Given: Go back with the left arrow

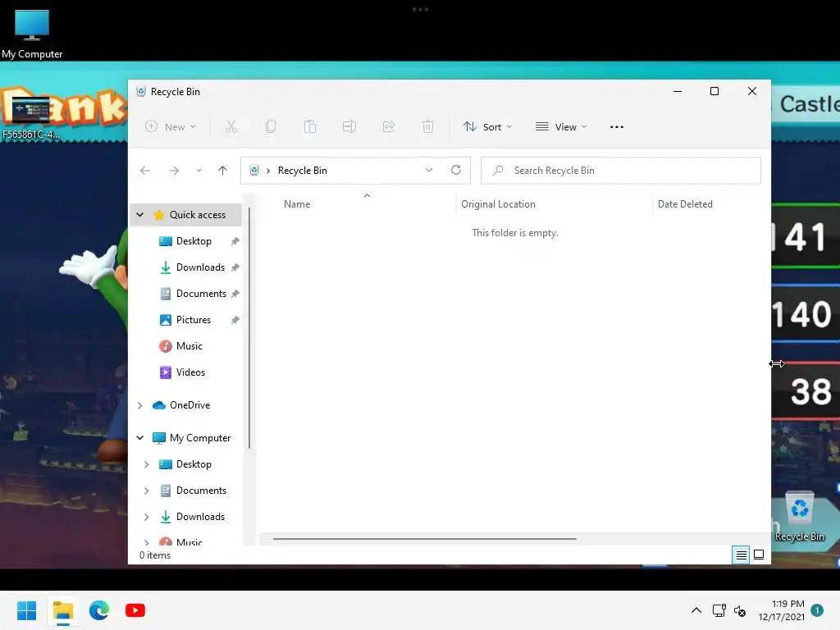Looking at the screenshot, I should 144,171.
